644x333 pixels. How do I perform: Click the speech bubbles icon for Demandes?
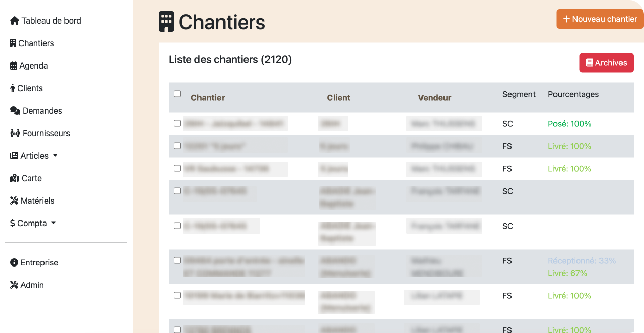click(15, 111)
